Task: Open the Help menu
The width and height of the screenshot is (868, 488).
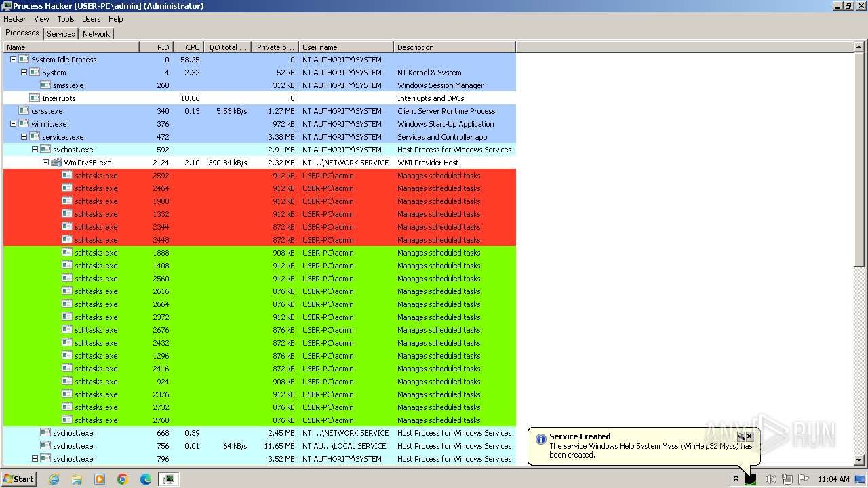Action: [x=116, y=19]
